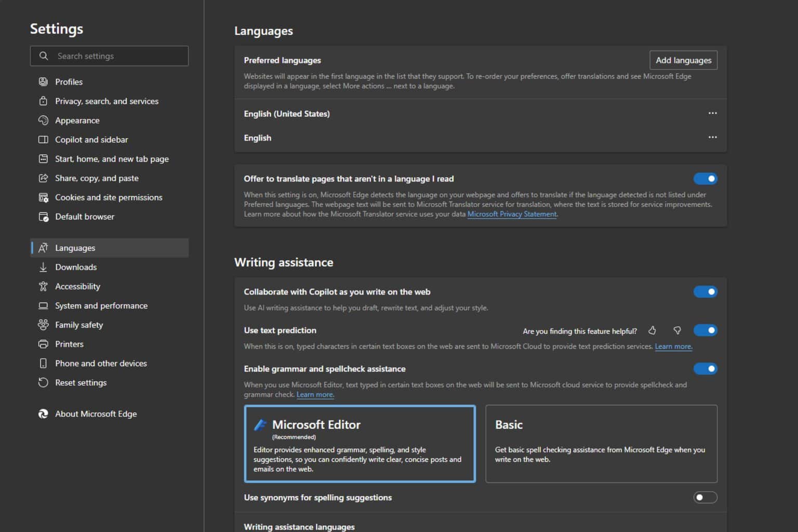
Task: Open Appearance settings
Action: coord(109,120)
